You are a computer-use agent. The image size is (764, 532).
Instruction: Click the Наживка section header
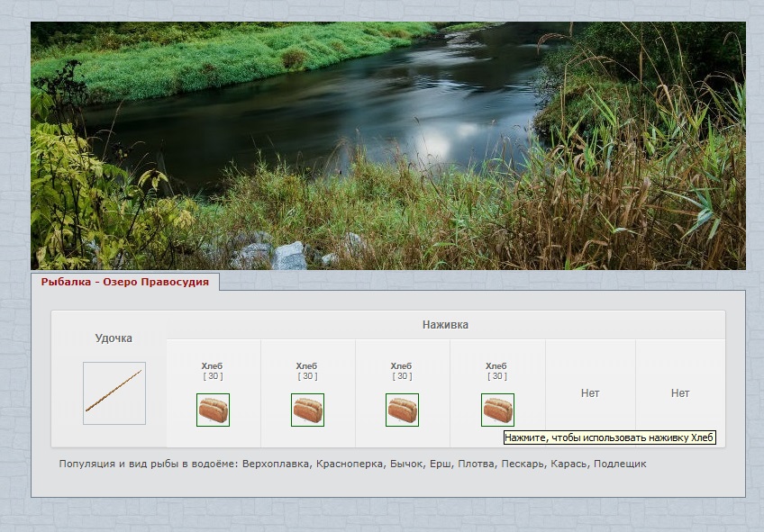[x=445, y=325]
